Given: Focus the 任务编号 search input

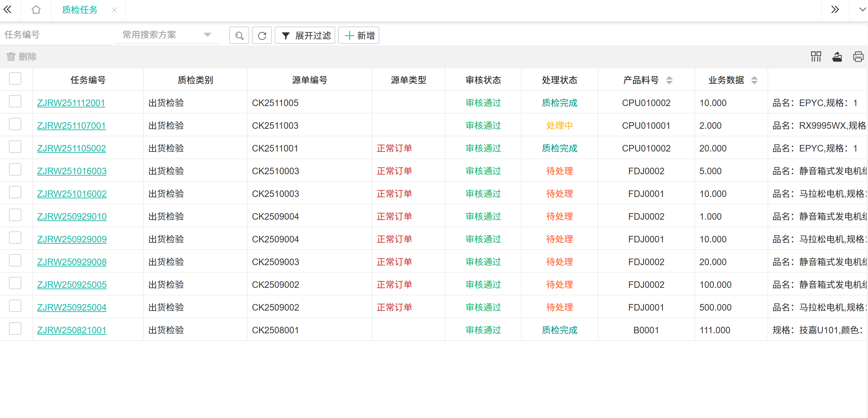Looking at the screenshot, I should pos(57,35).
